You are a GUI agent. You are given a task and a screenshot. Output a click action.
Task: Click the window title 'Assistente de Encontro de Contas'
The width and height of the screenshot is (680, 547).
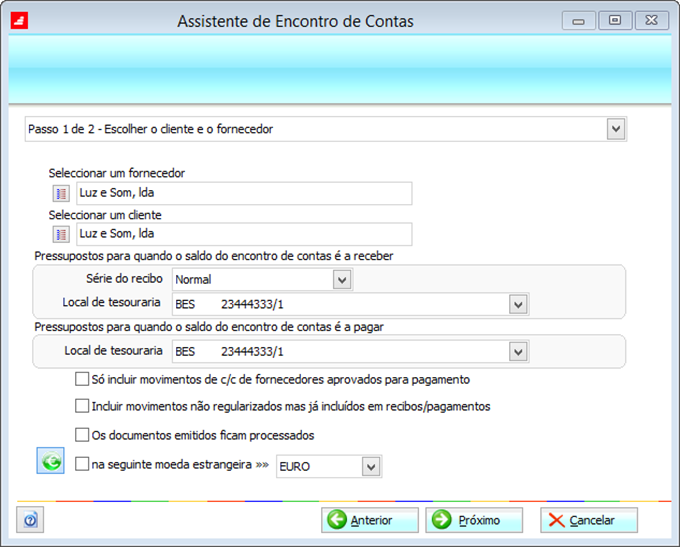295,21
